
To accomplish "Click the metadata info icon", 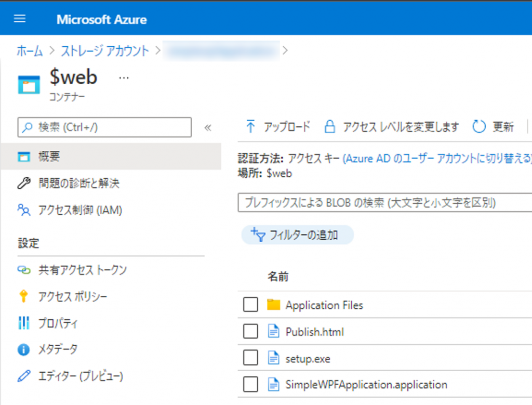I will pyautogui.click(x=24, y=350).
